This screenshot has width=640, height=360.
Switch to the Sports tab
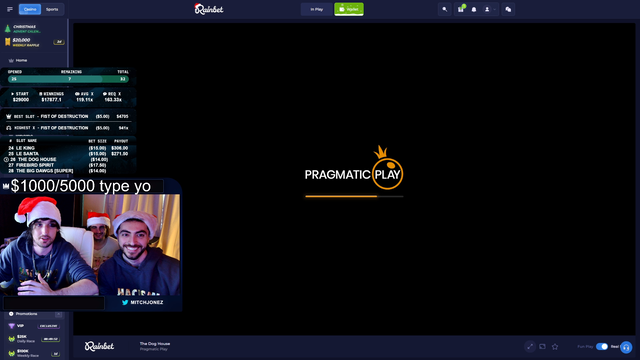(52, 9)
